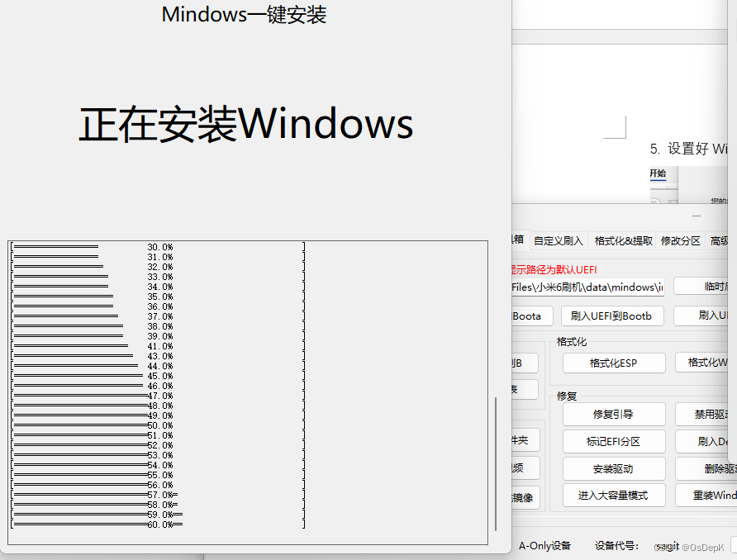This screenshot has height=560, width=737.
Task: Open the 自定义刷入 tab
Action: (x=559, y=241)
